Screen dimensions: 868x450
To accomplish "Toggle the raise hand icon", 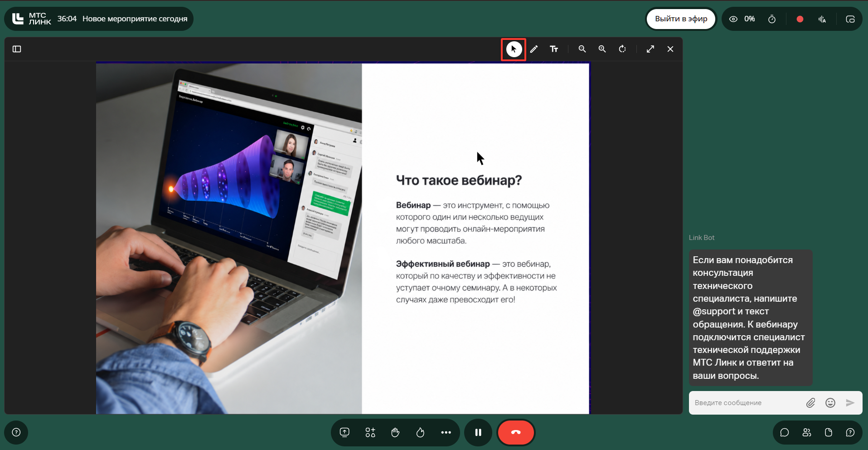I will [x=395, y=432].
